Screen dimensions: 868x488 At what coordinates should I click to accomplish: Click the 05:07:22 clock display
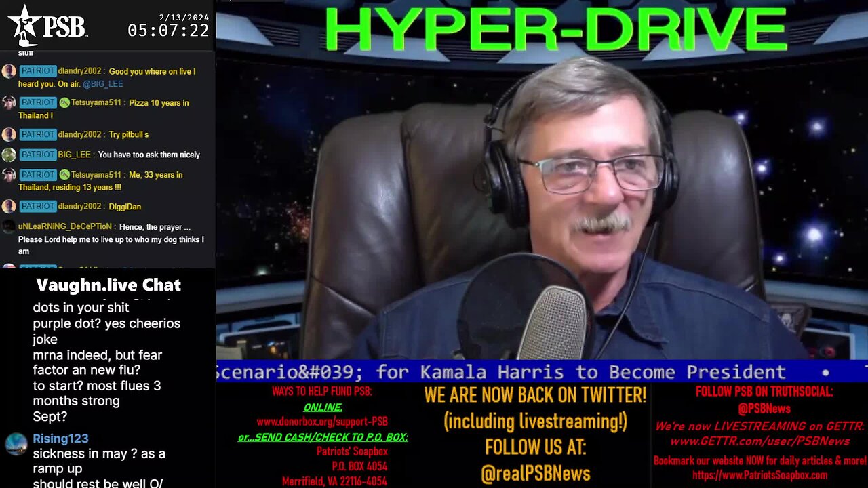click(x=168, y=30)
